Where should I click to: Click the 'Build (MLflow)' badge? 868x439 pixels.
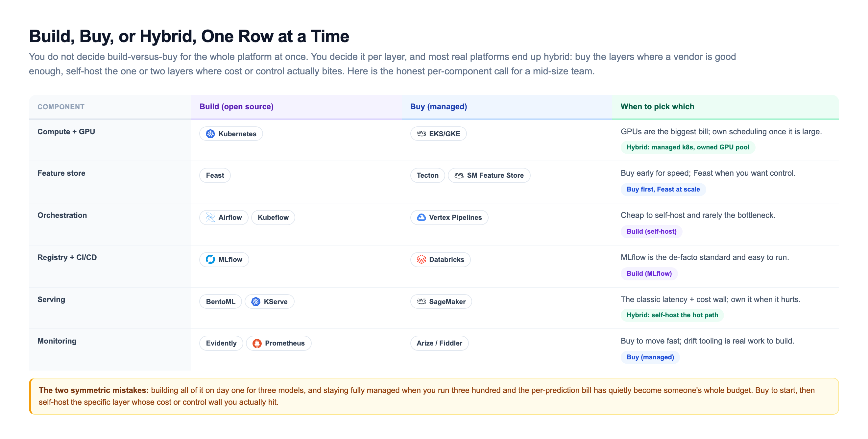point(649,273)
